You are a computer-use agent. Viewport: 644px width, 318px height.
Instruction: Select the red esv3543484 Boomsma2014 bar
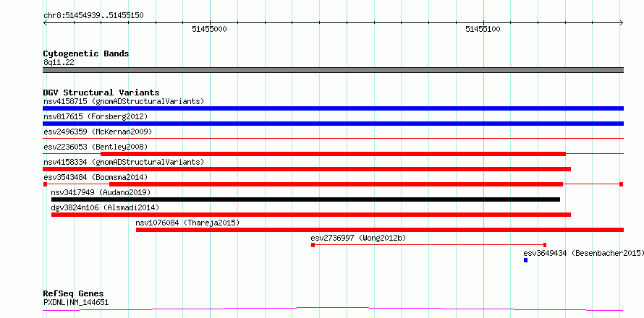[x=336, y=184]
